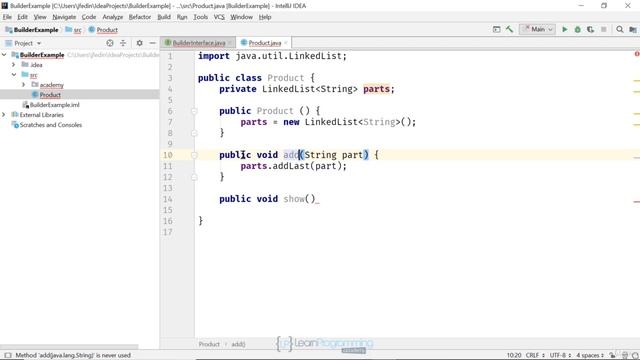Open the Main run configuration dropdown
This screenshot has width=640, height=360.
[x=537, y=29]
